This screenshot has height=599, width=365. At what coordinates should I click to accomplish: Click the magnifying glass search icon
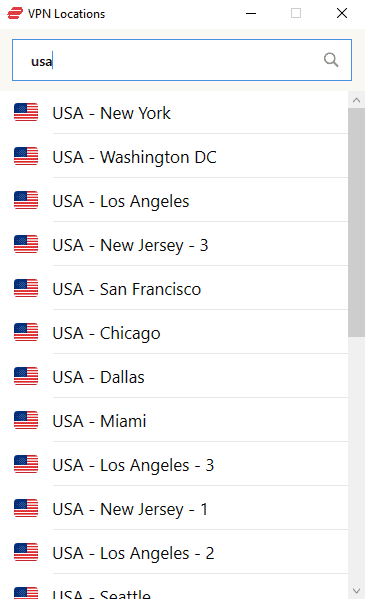[x=331, y=60]
